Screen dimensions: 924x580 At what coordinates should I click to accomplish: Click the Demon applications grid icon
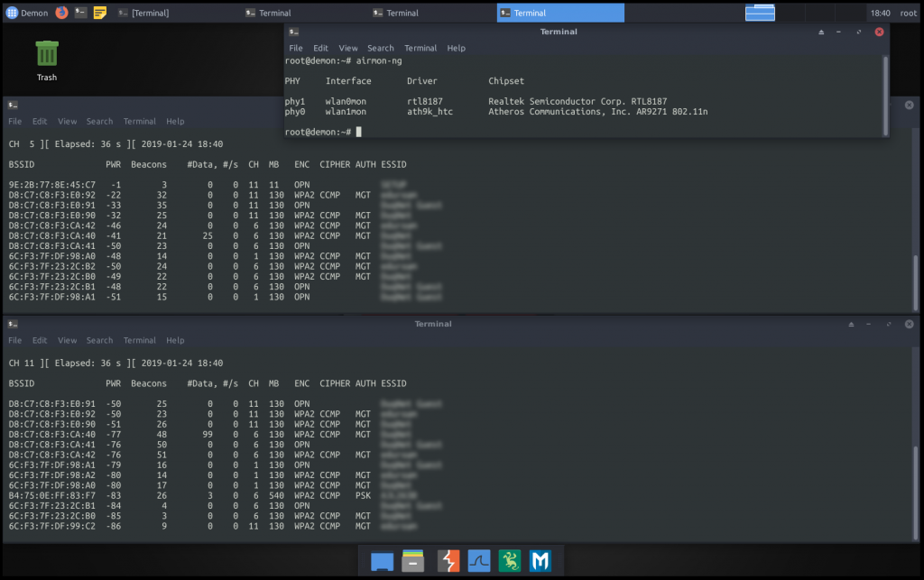pos(11,13)
